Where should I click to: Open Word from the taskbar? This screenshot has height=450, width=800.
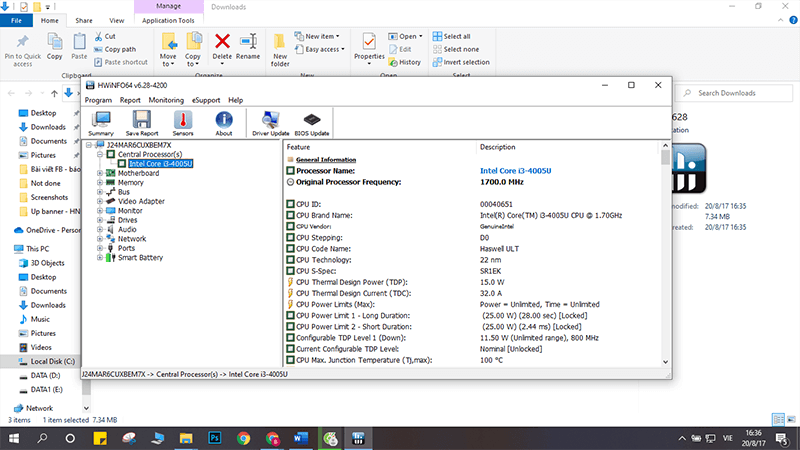coord(301,438)
